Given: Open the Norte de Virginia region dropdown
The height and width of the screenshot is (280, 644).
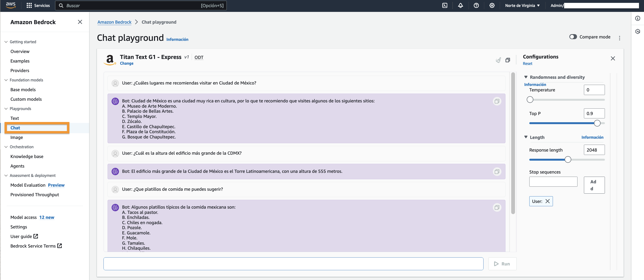Looking at the screenshot, I should point(522,5).
